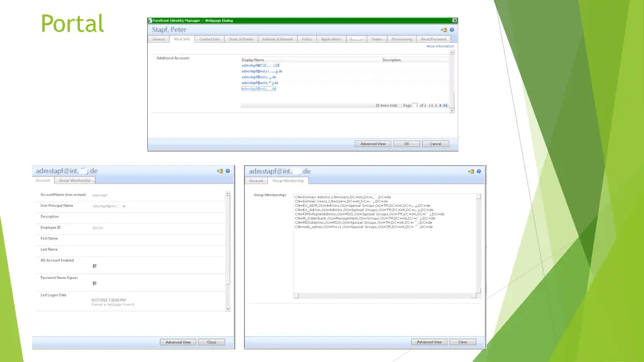Toggle the Password Never Expires checkbox
The width and height of the screenshot is (644, 362).
click(94, 283)
